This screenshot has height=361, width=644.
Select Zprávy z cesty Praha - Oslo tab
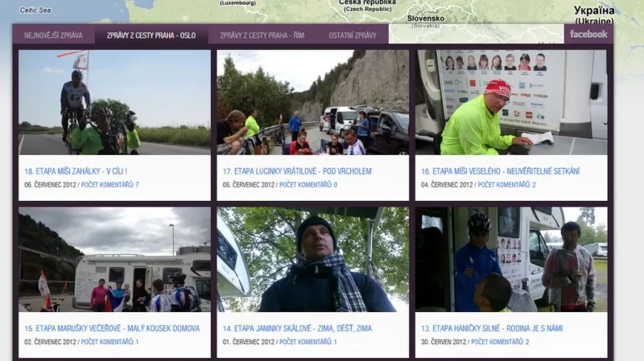coord(151,35)
